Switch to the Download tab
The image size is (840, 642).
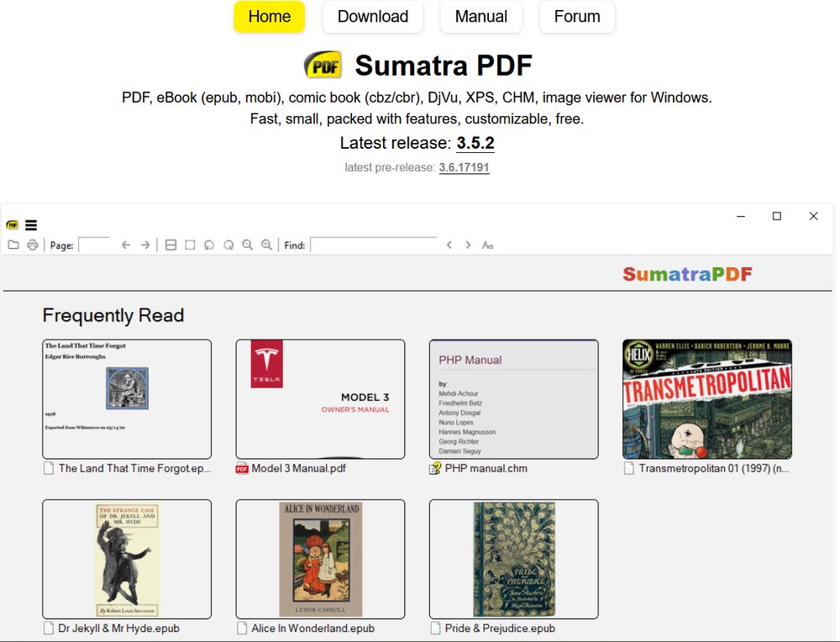click(x=372, y=17)
